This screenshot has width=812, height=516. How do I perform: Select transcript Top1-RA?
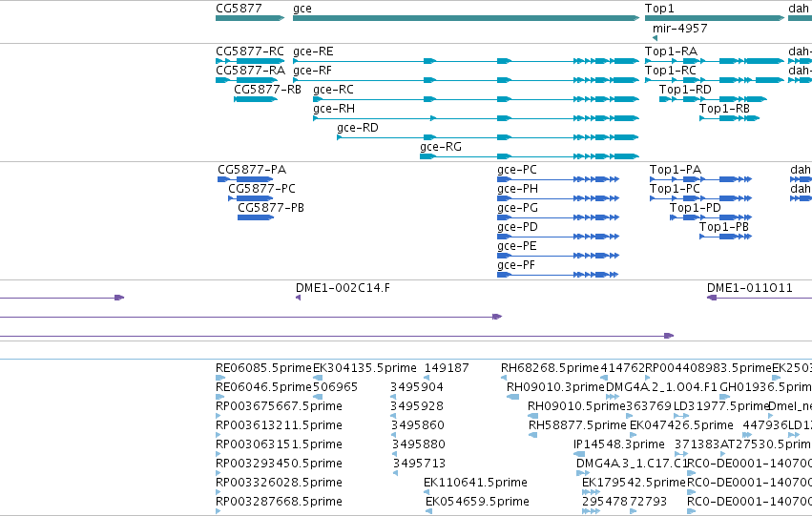pyautogui.click(x=715, y=61)
